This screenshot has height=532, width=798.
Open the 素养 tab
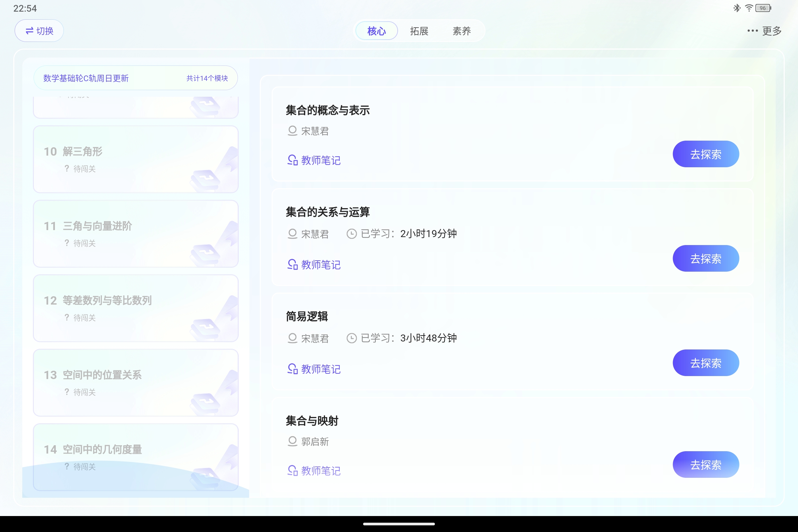pos(462,31)
